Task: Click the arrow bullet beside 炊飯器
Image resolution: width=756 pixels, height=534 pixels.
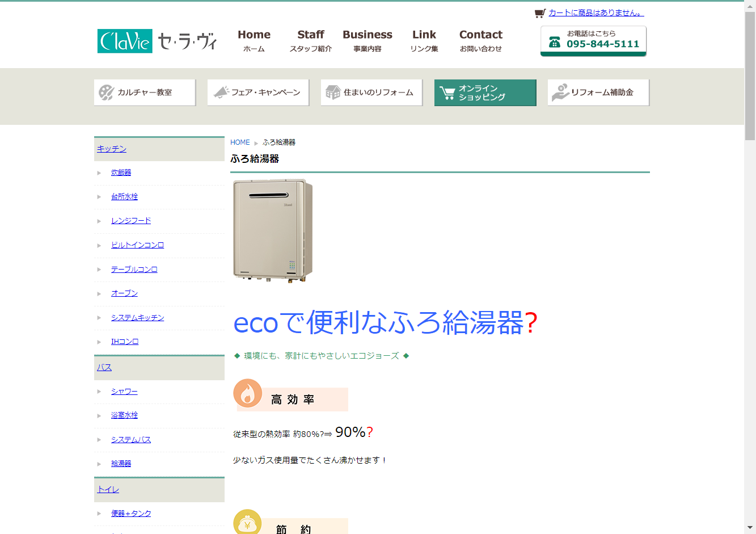Action: pos(99,173)
